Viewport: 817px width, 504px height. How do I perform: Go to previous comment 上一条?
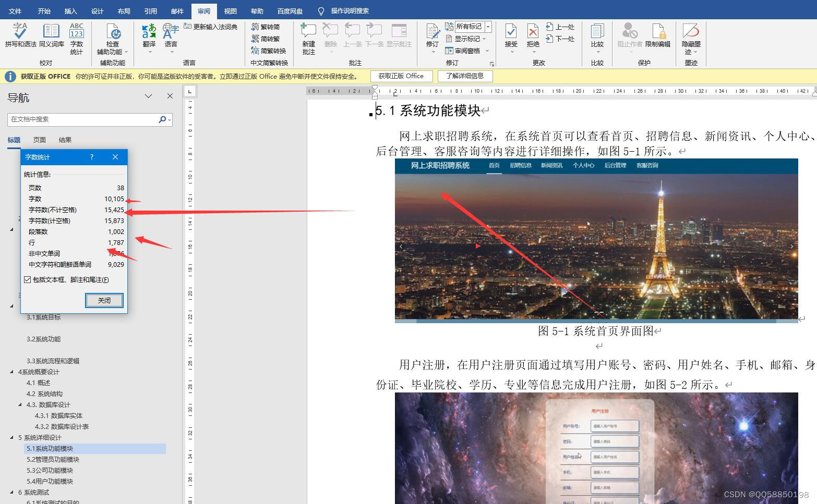point(353,35)
